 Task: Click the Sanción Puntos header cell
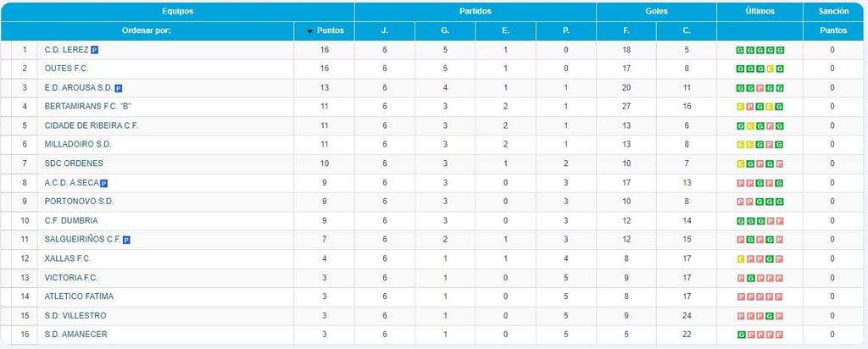click(x=833, y=31)
